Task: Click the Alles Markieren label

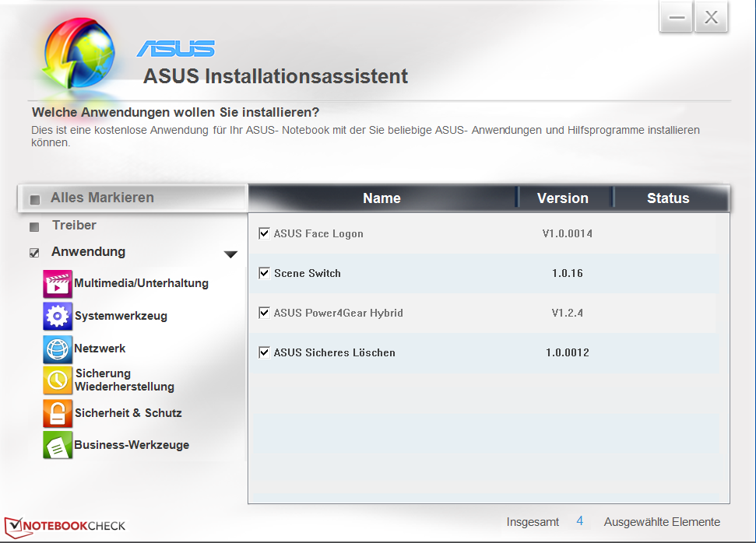Action: click(x=102, y=198)
